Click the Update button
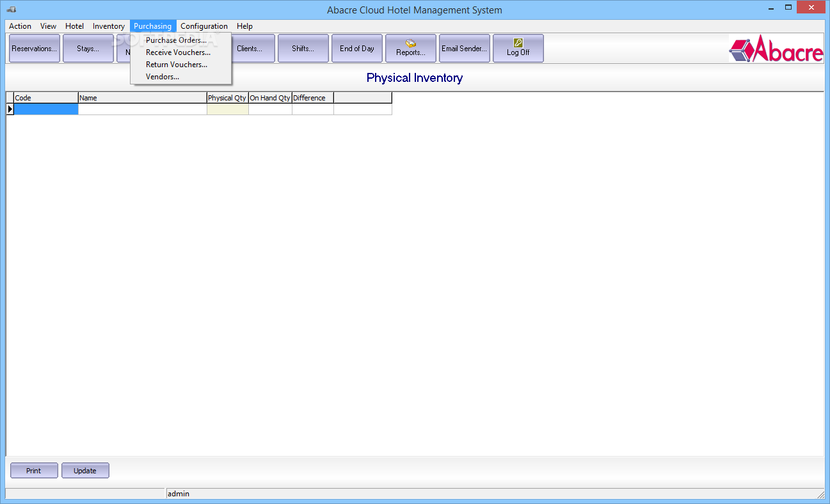 click(85, 471)
